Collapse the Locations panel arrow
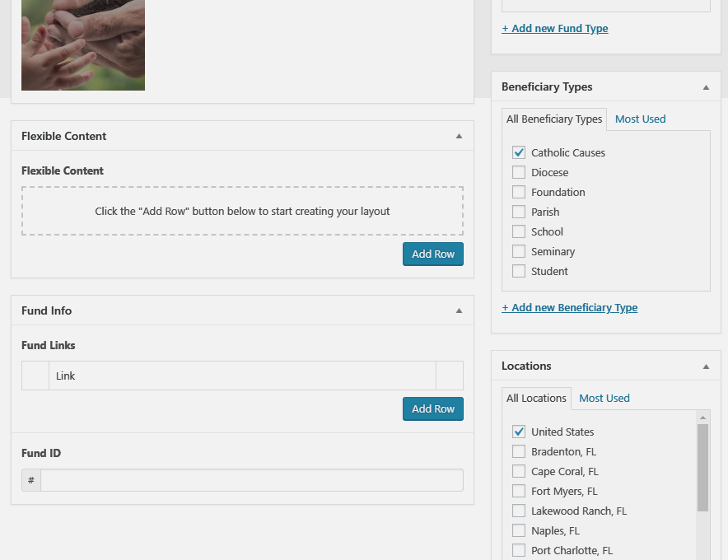Screen dimensions: 728x560 click(706, 366)
